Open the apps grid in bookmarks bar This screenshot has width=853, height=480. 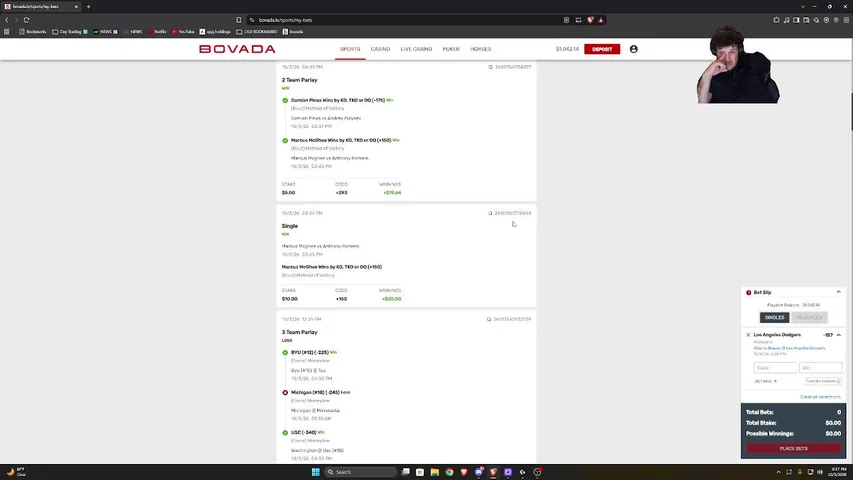tap(7, 32)
